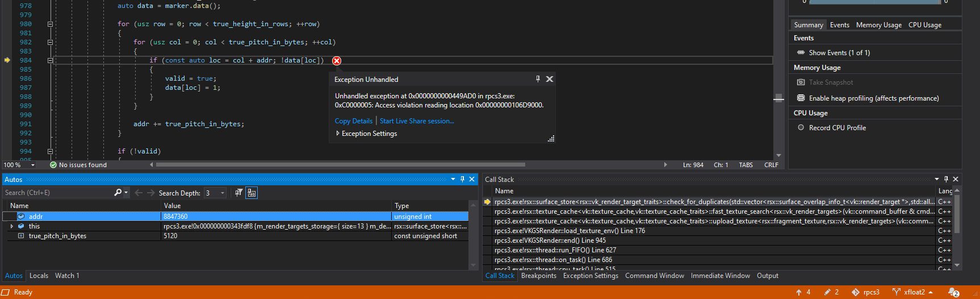Collapse the code block at line 980
This screenshot has height=299, width=980.
(x=50, y=24)
